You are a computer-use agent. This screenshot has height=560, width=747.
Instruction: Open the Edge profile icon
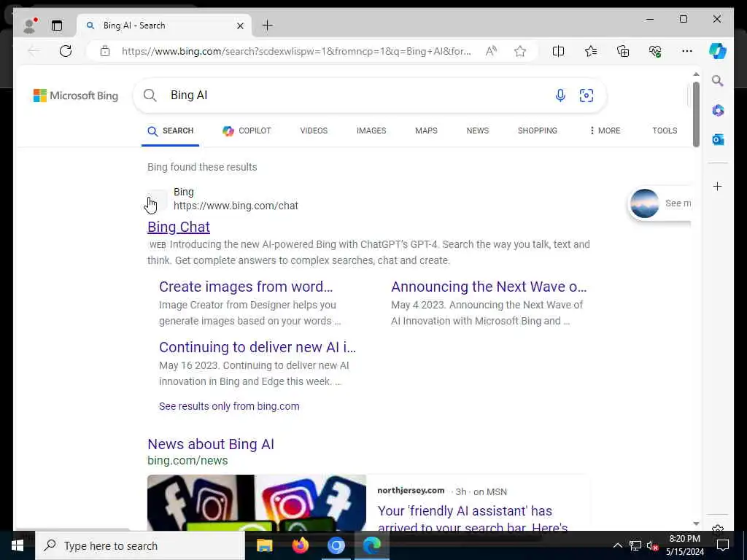tap(29, 26)
